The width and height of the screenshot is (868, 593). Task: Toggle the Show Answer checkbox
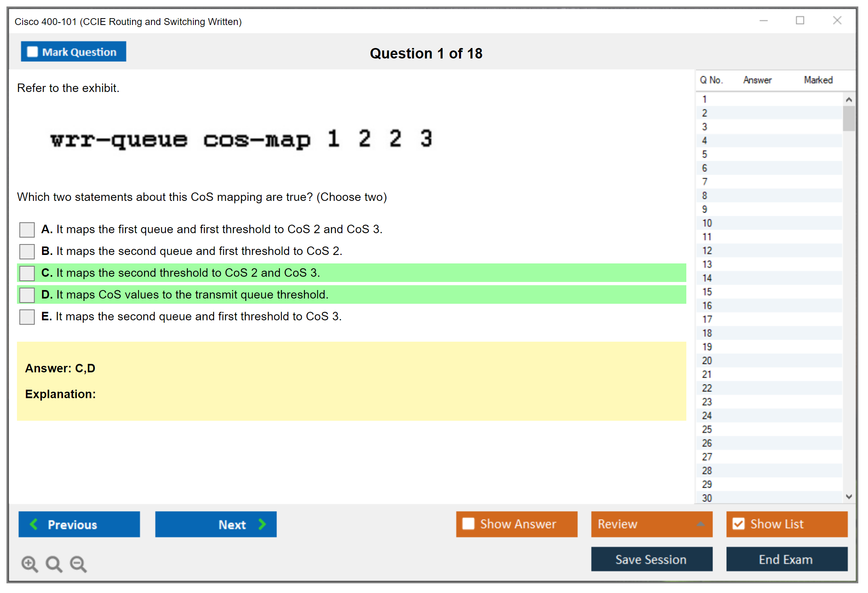coord(468,524)
